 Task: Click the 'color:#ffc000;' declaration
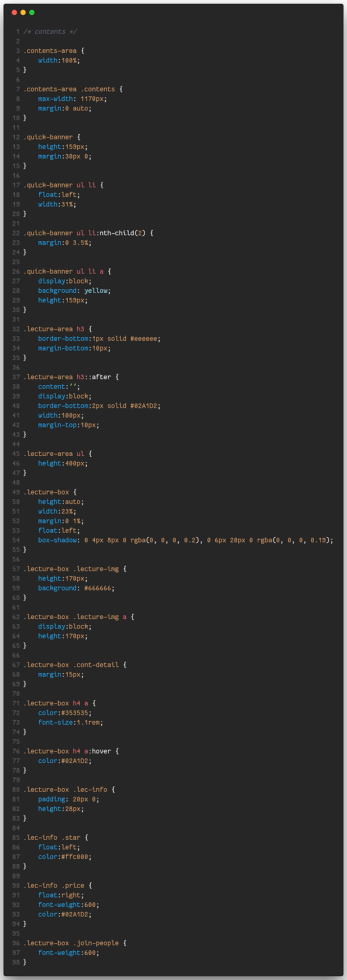click(65, 857)
